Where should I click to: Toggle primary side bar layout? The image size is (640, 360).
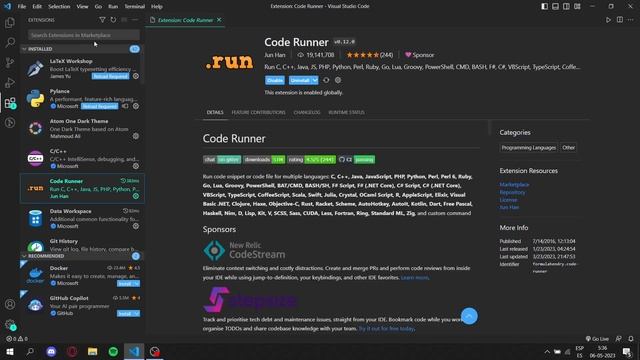point(544,6)
